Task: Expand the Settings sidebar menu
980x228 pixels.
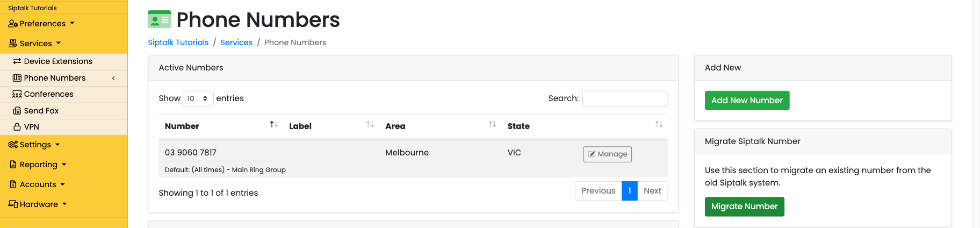Action: click(x=34, y=145)
